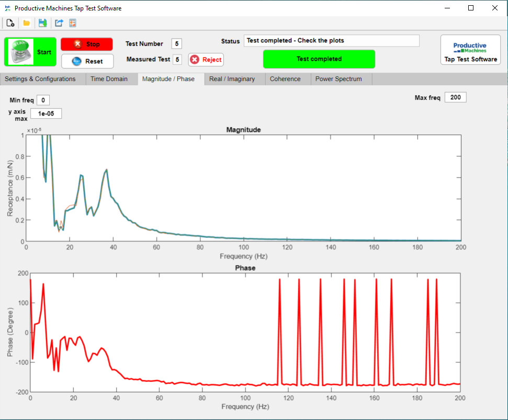Open the Settings & Configurations tab
This screenshot has width=508, height=420.
coord(40,79)
